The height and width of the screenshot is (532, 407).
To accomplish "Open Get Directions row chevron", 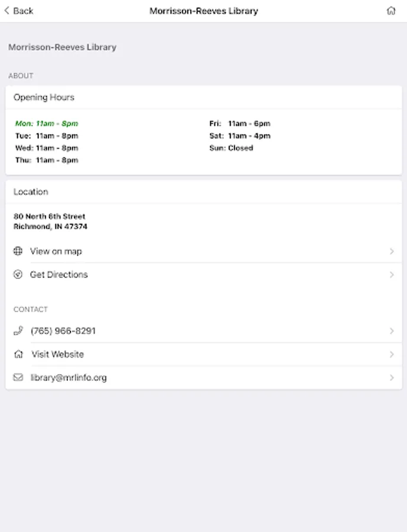I will pos(392,275).
